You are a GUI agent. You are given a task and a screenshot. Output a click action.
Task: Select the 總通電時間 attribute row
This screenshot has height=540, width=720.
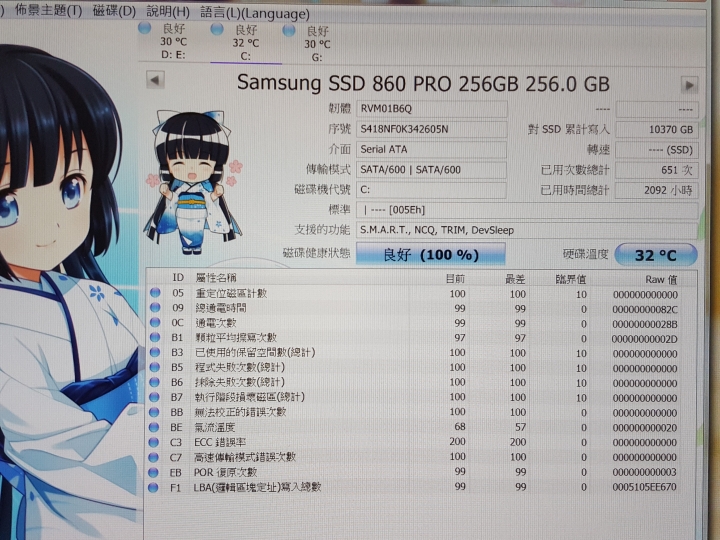tap(415, 308)
